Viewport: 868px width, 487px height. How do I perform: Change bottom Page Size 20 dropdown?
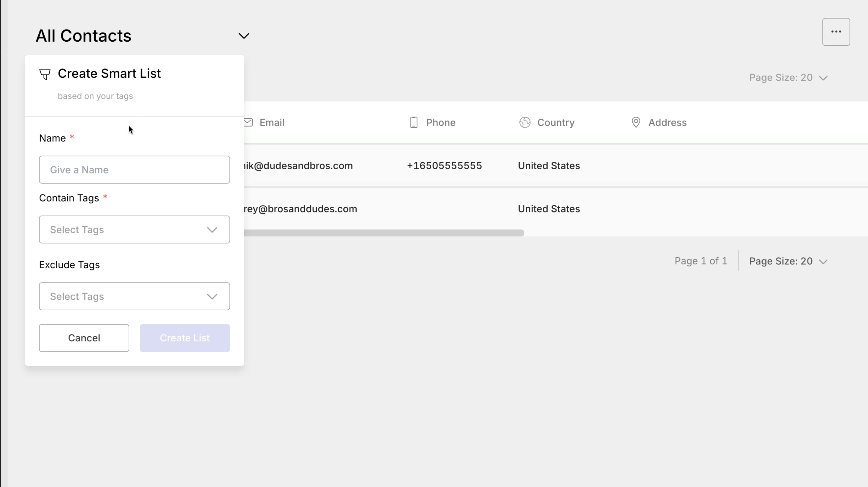pyautogui.click(x=788, y=261)
